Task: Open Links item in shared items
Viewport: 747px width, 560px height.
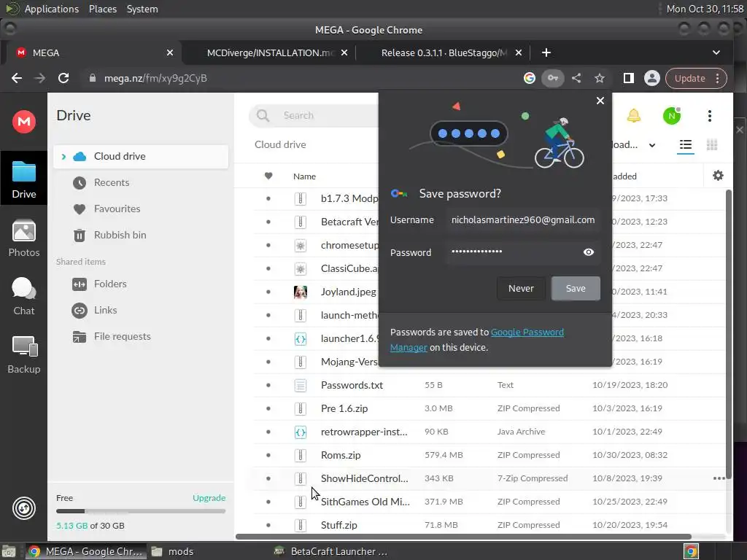Action: tap(105, 310)
